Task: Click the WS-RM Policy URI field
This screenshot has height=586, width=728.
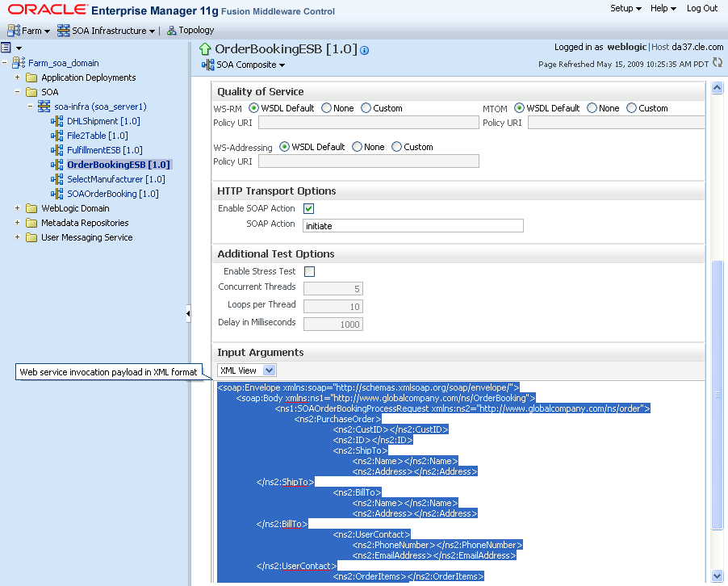Action: (369, 123)
